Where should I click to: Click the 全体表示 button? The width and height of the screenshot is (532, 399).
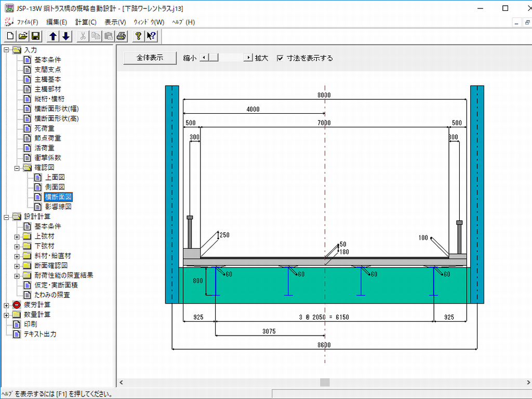pos(150,58)
